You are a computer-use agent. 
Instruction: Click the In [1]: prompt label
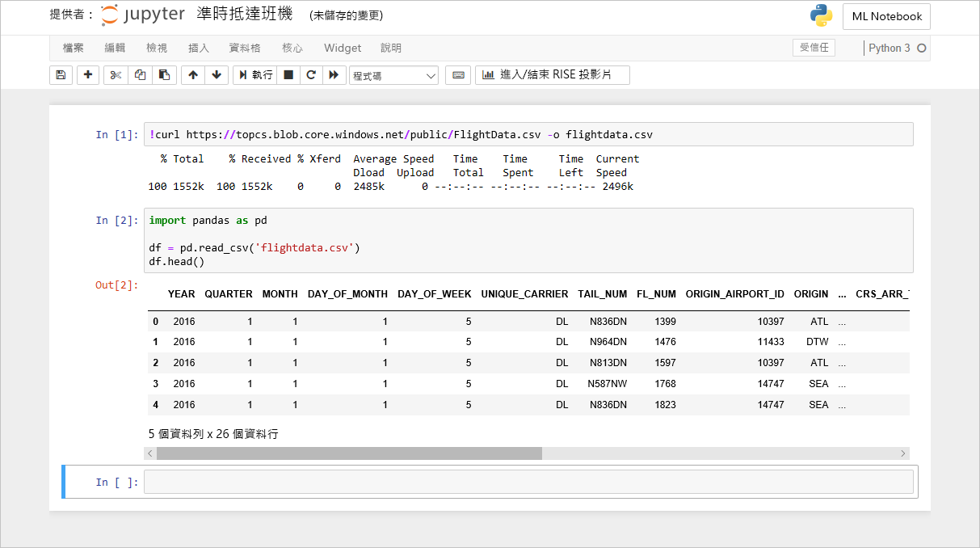point(117,135)
